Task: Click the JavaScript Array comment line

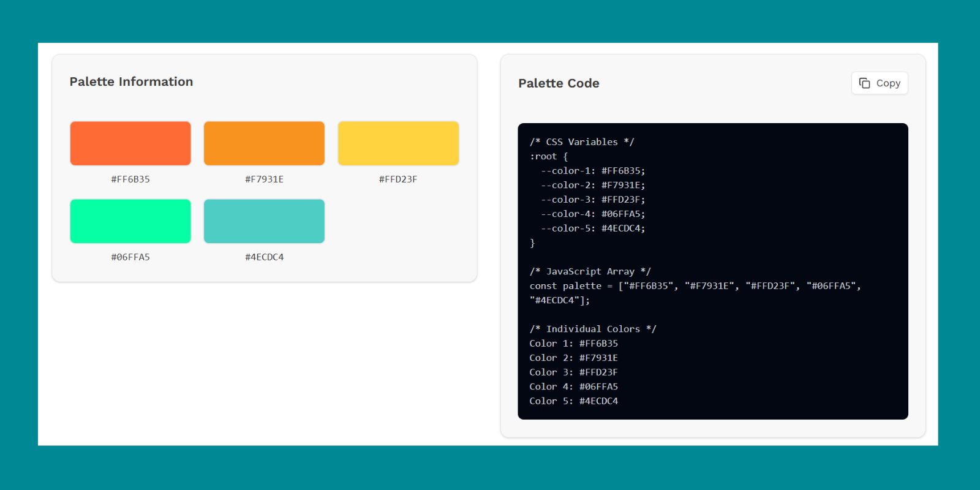Action: click(x=590, y=271)
